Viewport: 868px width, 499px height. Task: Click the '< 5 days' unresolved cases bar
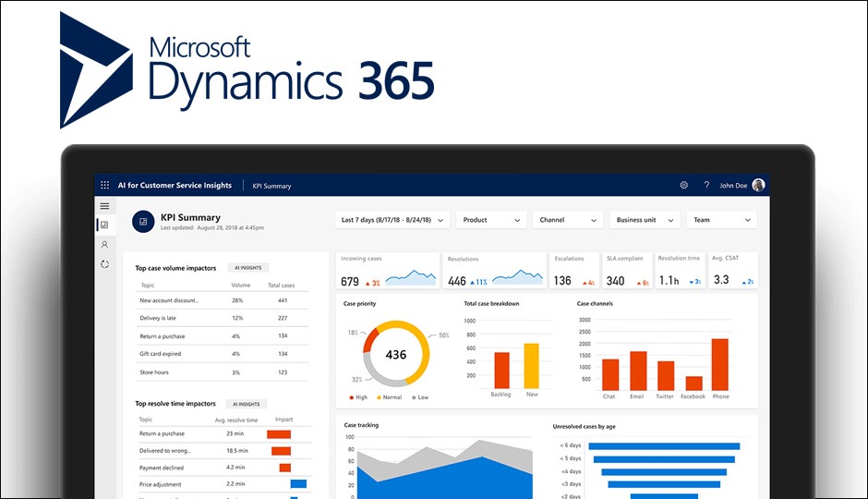664,459
